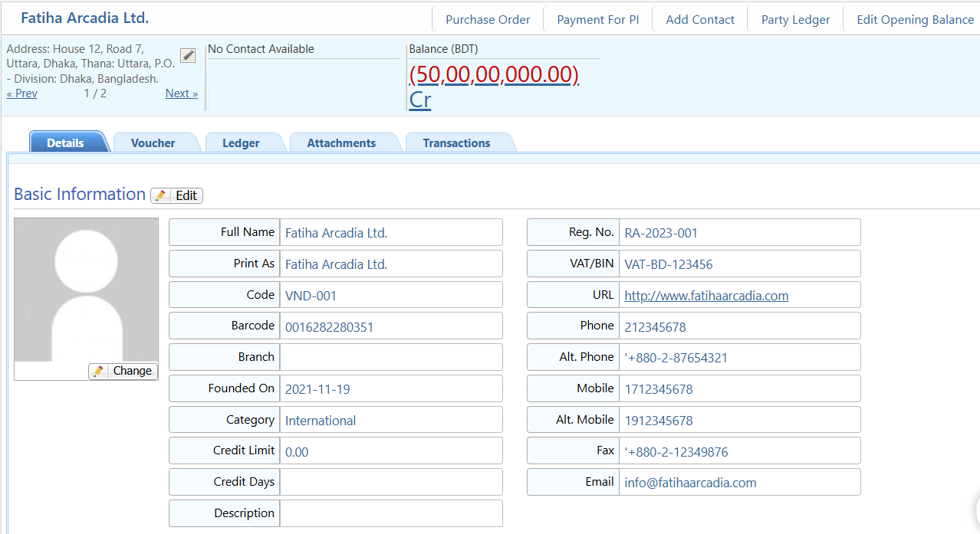980x534 pixels.
Task: Create a Purchase Order
Action: pos(488,18)
